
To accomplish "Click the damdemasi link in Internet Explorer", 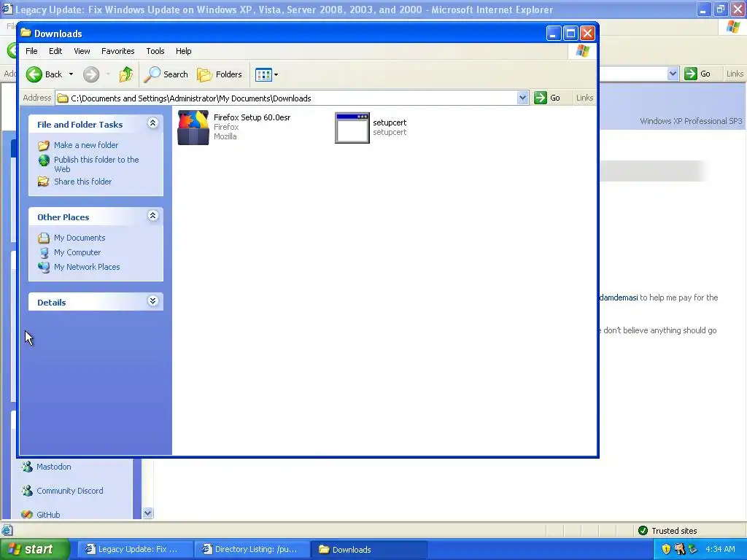I will point(619,297).
